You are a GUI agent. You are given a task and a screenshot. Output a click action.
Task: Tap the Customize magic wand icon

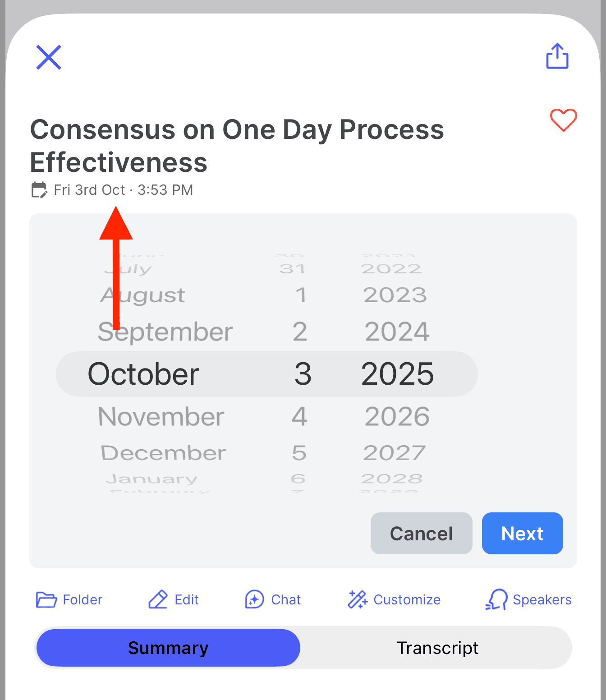[358, 599]
